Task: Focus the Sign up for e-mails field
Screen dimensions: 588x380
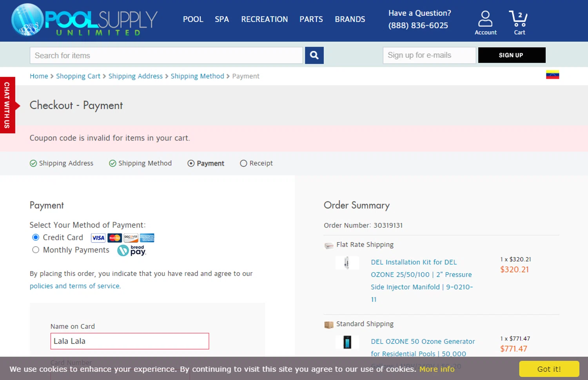Action: 429,55
